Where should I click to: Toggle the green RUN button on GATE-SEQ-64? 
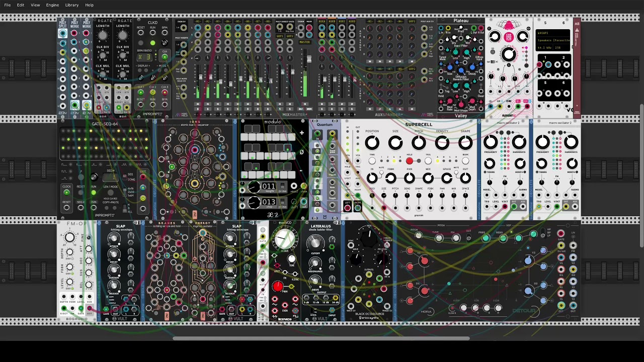coord(94,193)
